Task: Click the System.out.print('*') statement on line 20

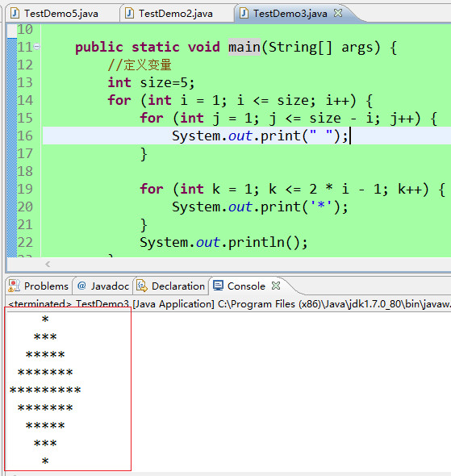Action: pyautogui.click(x=260, y=207)
